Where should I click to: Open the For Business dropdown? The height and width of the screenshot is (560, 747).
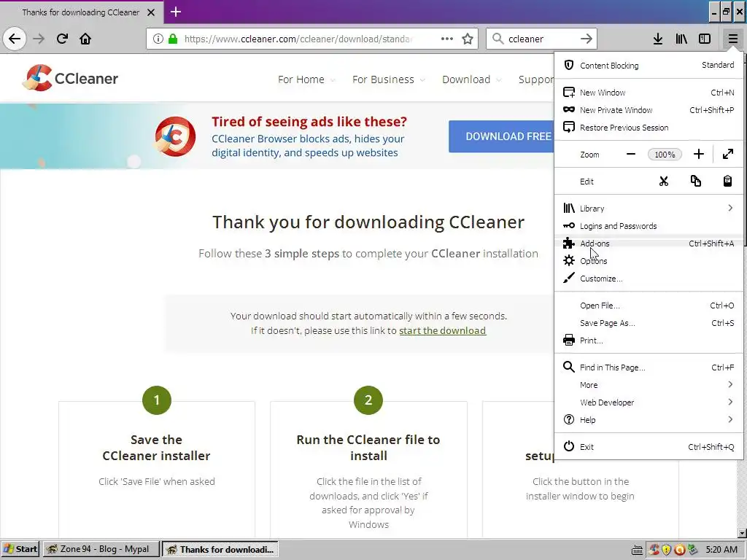point(388,79)
